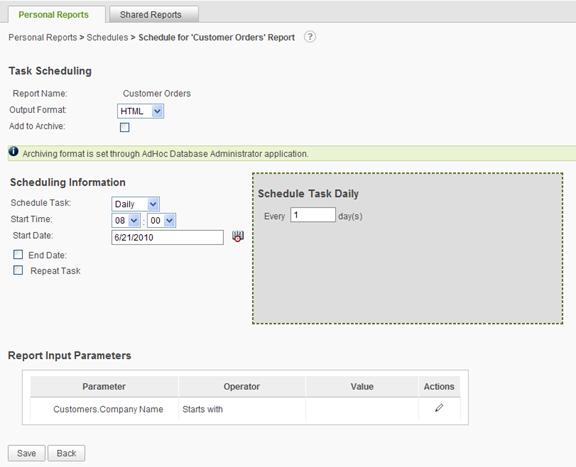Screen dimensions: 576x467
Task: Click the Save button
Action: [x=26, y=453]
